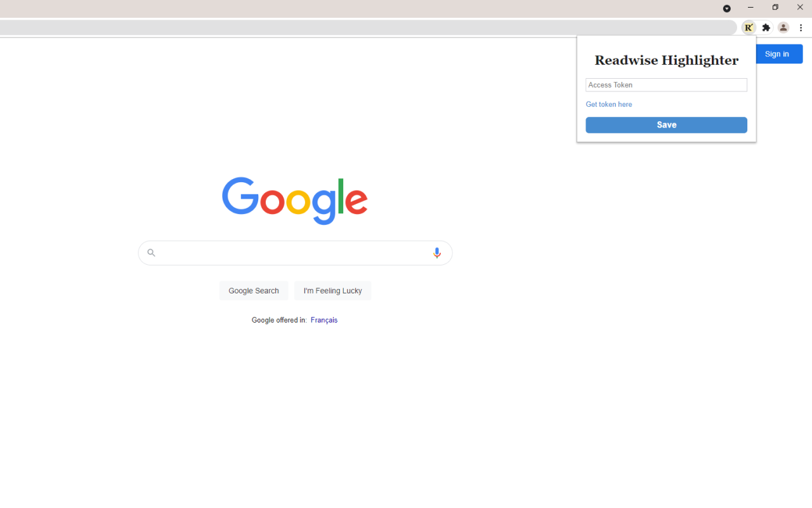Open the Chrome three-dot menu
The width and height of the screenshot is (812, 508).
click(x=801, y=28)
